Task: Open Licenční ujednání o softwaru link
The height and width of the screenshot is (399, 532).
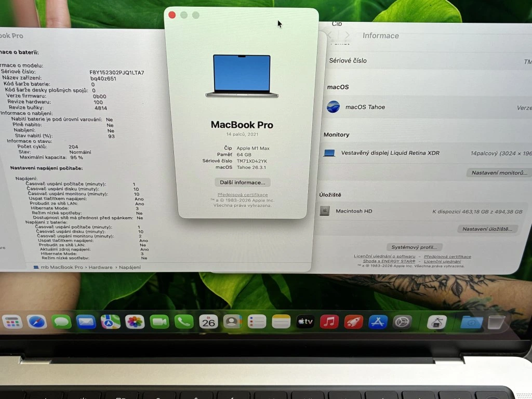Action: coord(384,256)
